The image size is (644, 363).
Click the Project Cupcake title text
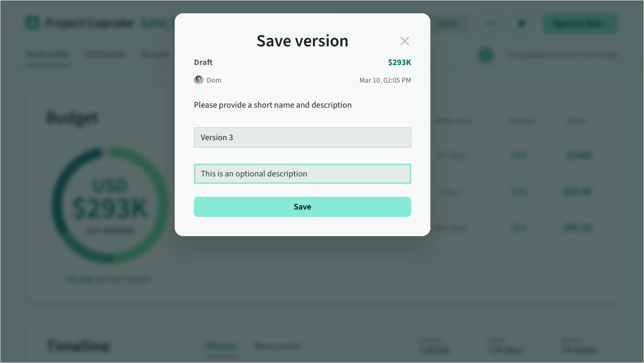(x=89, y=23)
